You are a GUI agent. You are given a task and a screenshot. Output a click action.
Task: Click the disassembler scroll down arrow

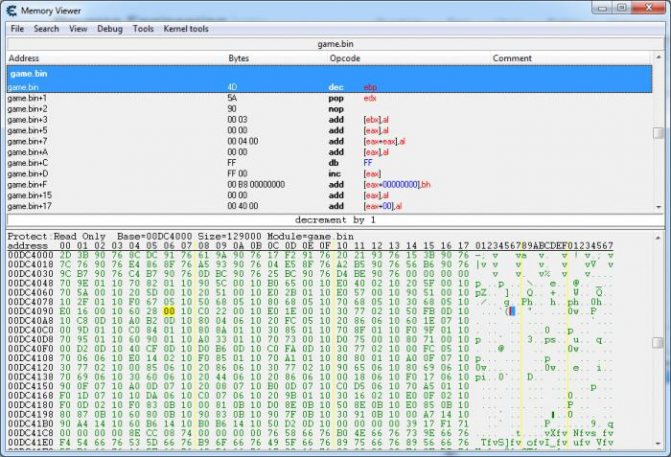pyautogui.click(x=658, y=207)
